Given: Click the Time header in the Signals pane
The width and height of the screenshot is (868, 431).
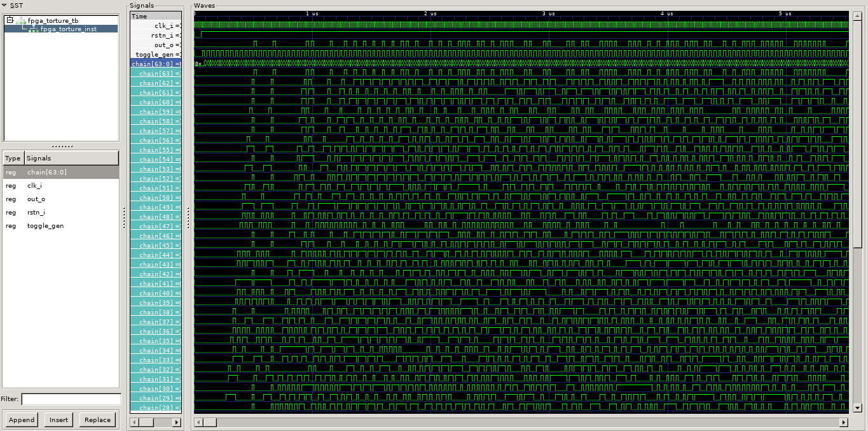Looking at the screenshot, I should click(156, 16).
